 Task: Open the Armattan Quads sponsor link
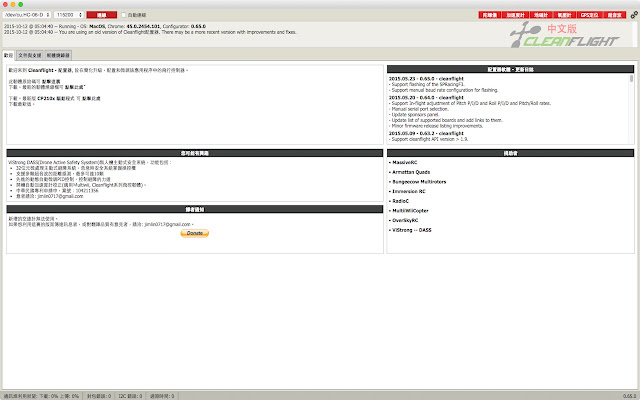[x=411, y=172]
